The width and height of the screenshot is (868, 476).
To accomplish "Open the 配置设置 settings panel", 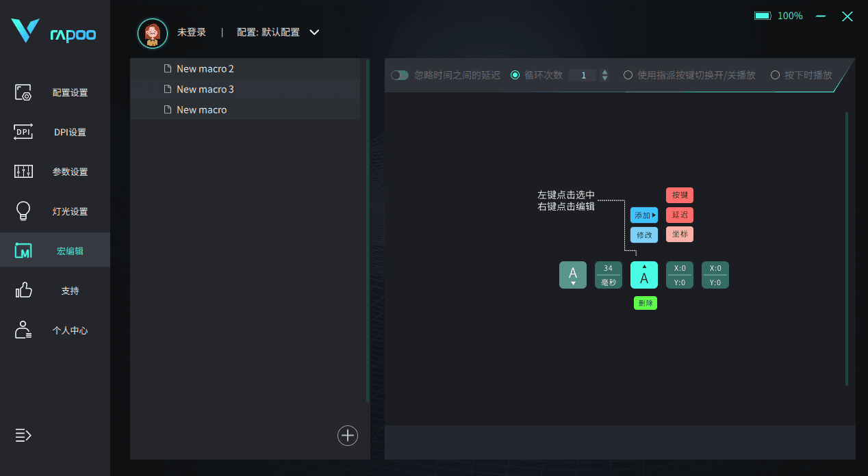I will (x=55, y=92).
